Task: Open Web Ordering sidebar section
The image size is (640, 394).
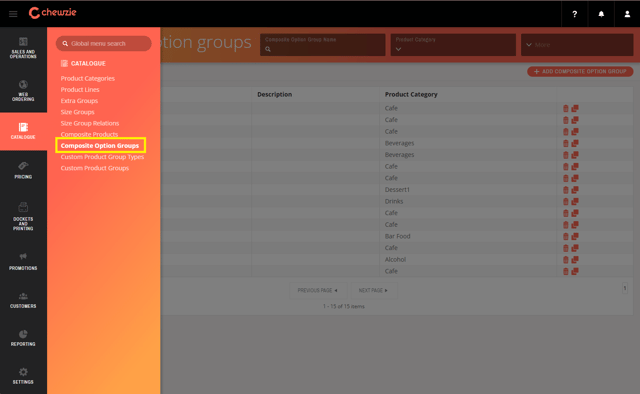Action: (x=23, y=91)
